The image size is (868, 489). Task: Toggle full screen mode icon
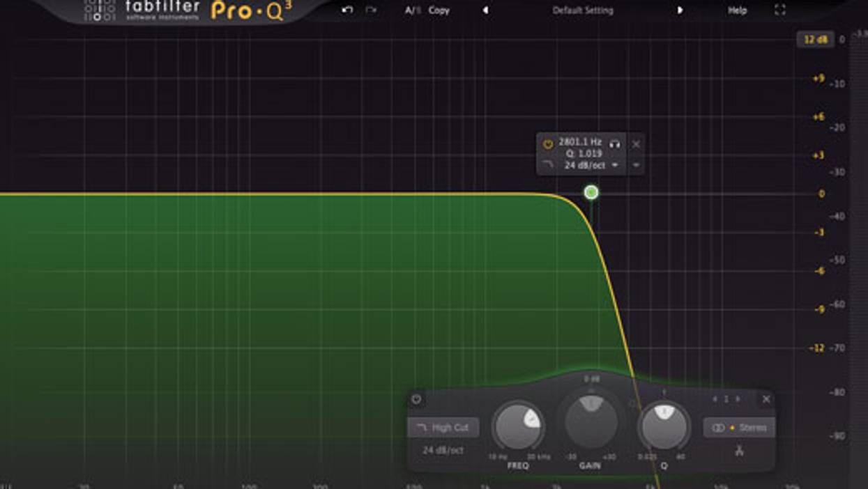(780, 10)
